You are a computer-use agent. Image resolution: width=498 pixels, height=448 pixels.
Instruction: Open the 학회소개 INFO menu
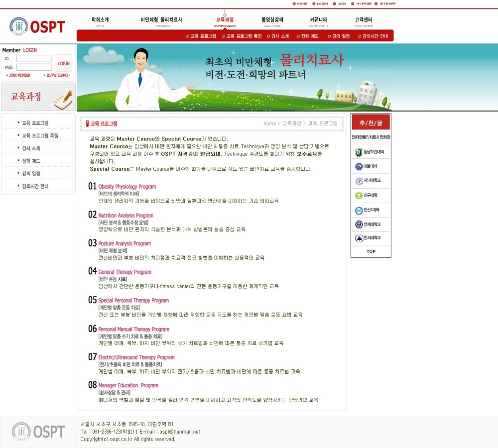100,21
